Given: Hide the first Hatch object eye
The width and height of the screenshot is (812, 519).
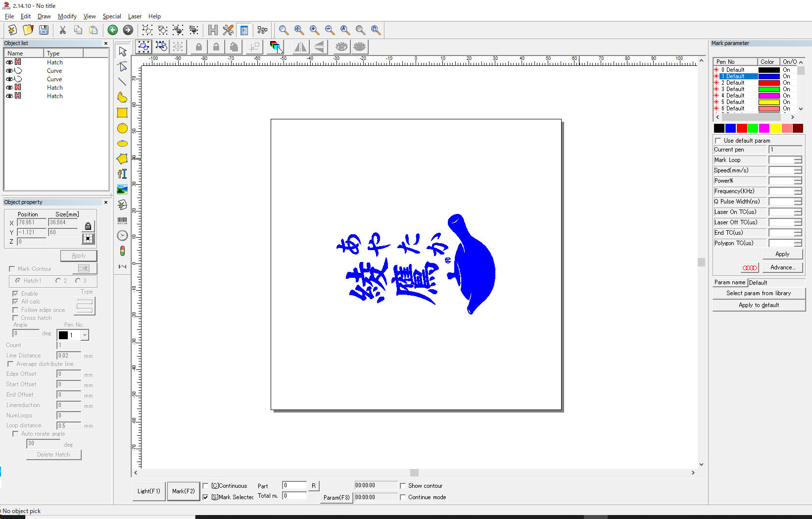Looking at the screenshot, I should (x=9, y=62).
